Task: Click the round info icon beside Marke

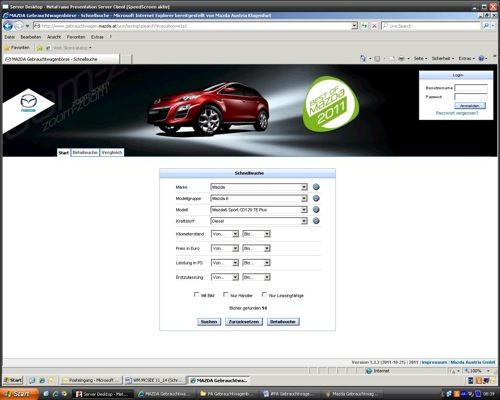Action: (316, 187)
